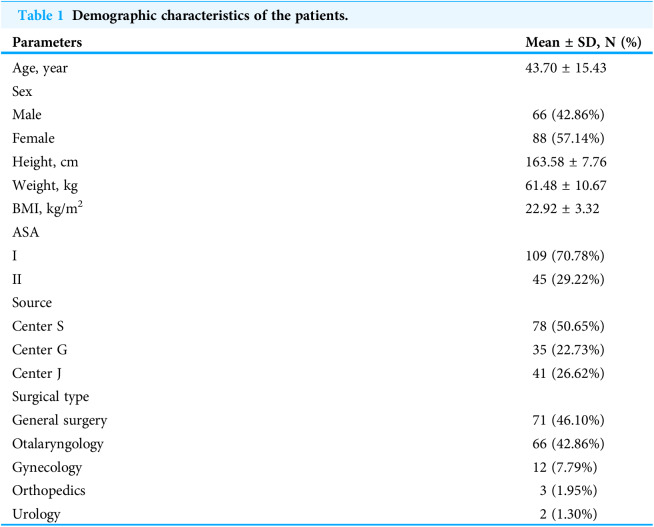Click the Mean ± SD, N (%) header
654x527 pixels.
point(583,42)
